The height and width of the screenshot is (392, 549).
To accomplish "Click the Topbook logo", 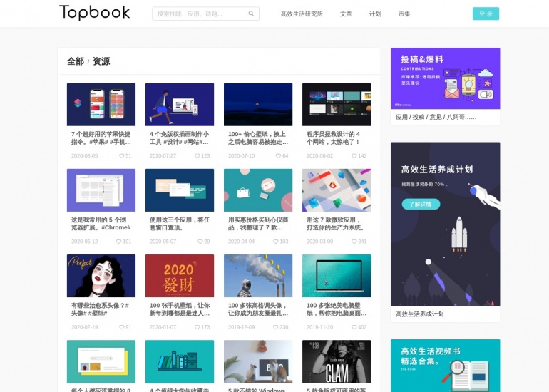I will tap(95, 13).
